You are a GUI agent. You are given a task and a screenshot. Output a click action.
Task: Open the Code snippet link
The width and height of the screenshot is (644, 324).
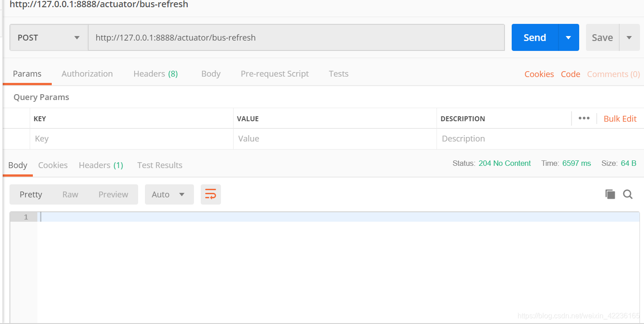tap(570, 74)
